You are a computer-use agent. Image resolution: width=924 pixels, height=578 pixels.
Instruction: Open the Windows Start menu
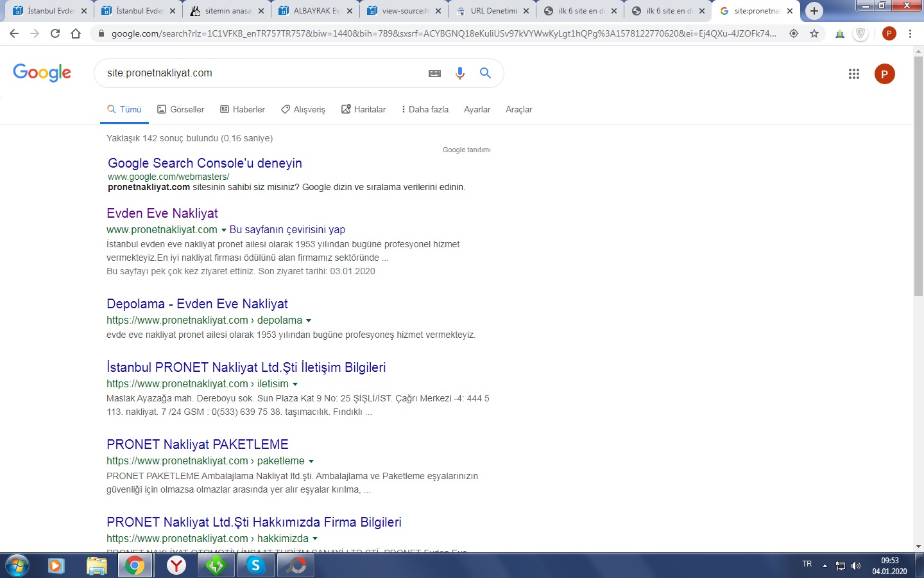pos(17,565)
